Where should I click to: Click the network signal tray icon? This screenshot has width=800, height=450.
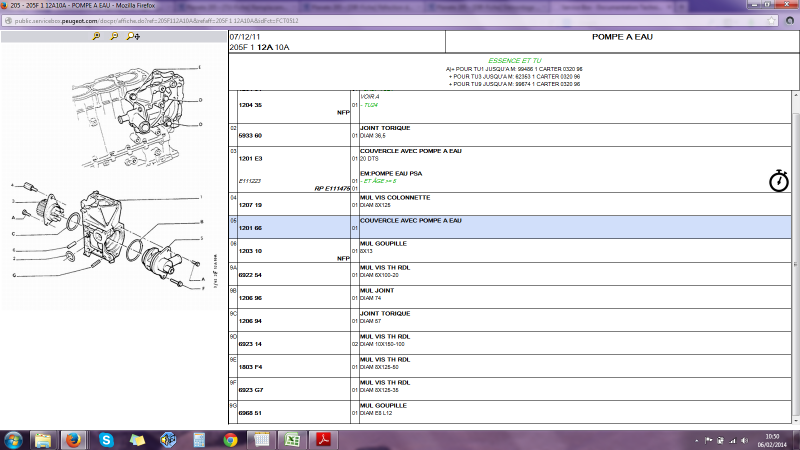[733, 440]
